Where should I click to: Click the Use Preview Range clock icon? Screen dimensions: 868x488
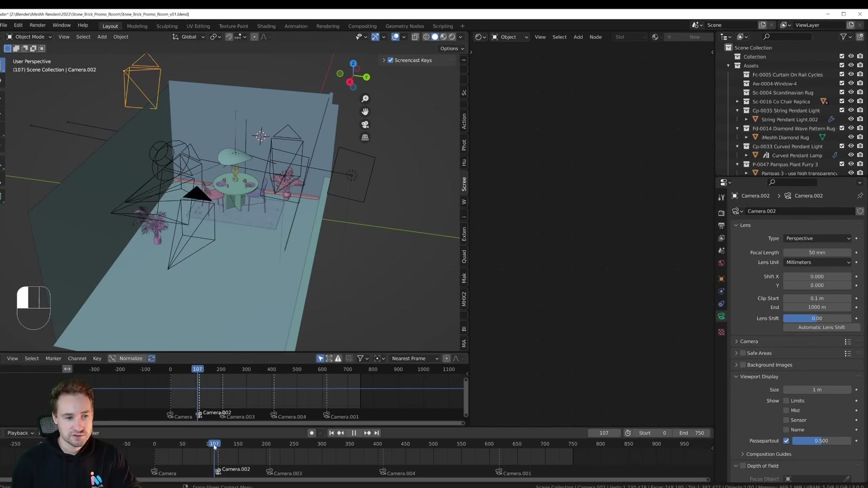(x=627, y=433)
